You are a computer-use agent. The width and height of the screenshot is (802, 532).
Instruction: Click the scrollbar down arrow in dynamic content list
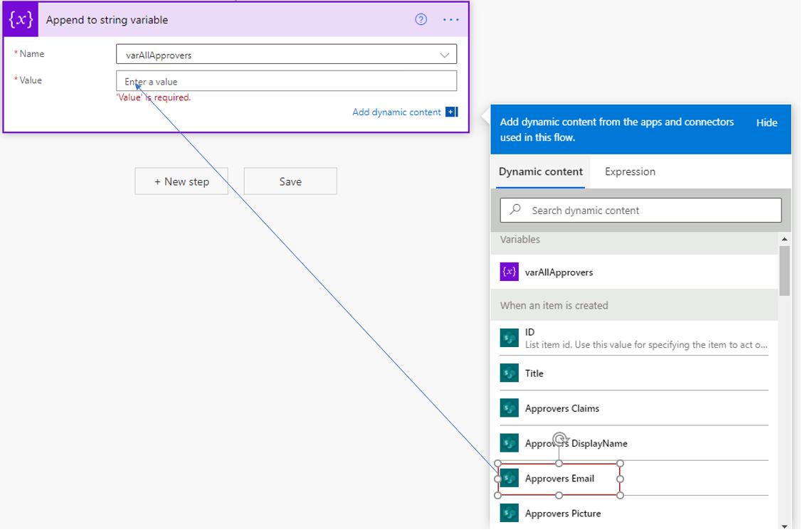click(785, 526)
